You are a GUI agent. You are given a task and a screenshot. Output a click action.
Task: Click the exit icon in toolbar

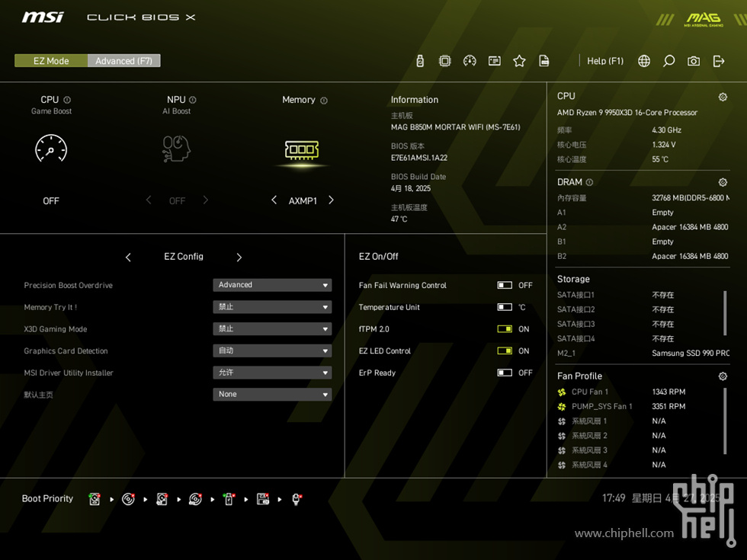click(x=718, y=61)
